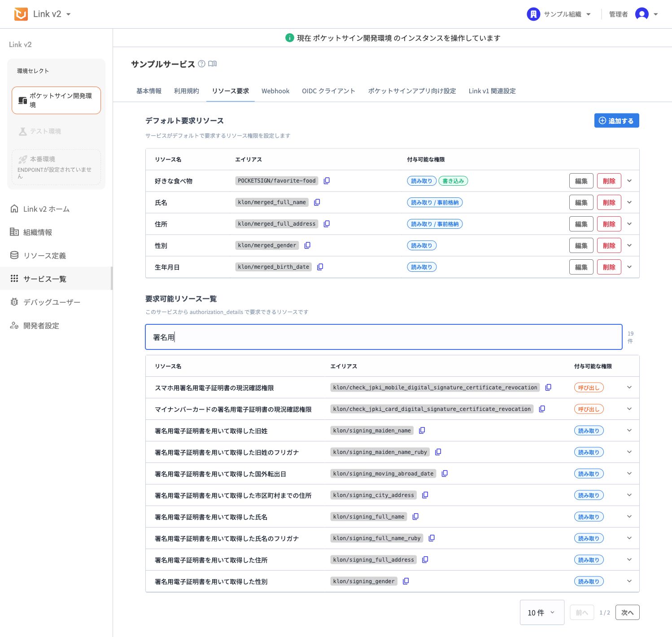The height and width of the screenshot is (637, 672).
Task: Open the user avatar icon
Action: point(642,14)
